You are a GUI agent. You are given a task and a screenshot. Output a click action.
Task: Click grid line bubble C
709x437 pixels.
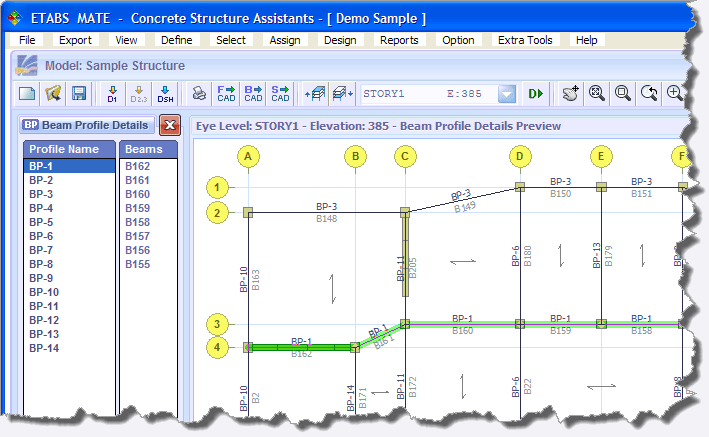[404, 155]
